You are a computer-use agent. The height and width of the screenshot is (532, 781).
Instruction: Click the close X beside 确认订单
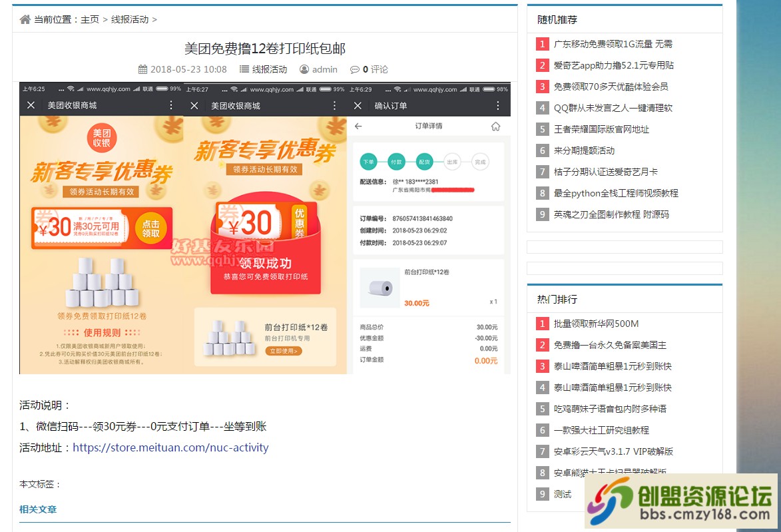(x=358, y=106)
